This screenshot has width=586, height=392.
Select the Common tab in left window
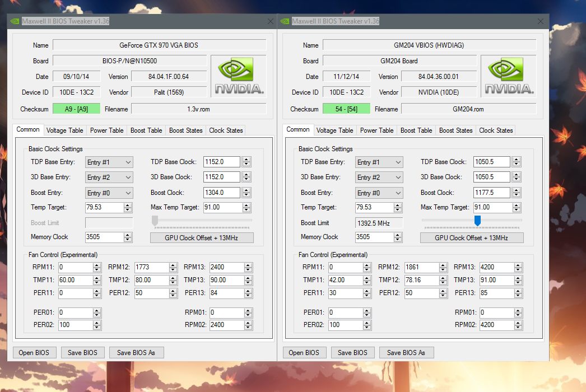click(28, 129)
